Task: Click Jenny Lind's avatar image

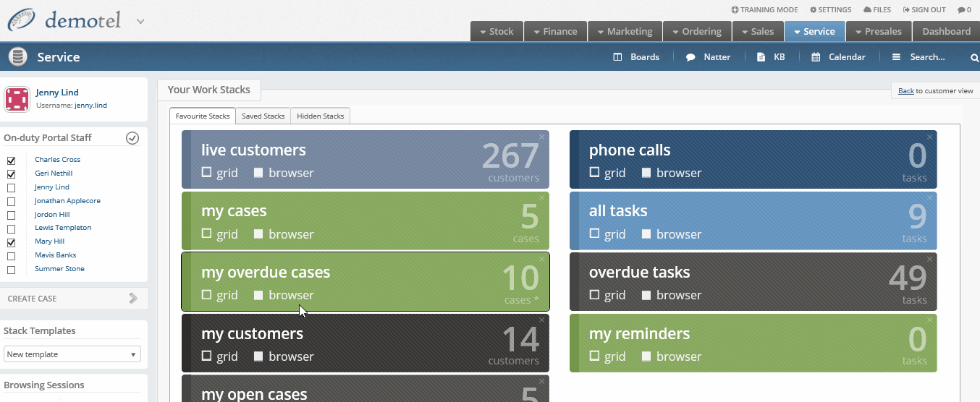Action: click(x=17, y=99)
